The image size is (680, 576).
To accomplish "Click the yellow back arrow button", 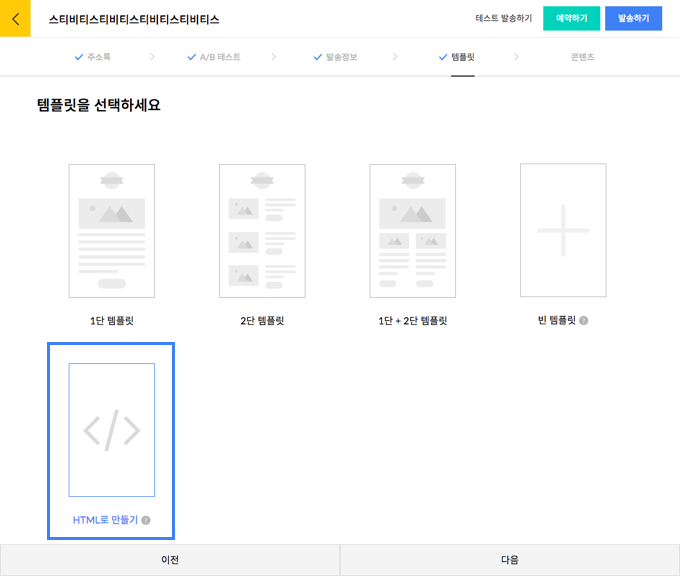I will click(15, 19).
